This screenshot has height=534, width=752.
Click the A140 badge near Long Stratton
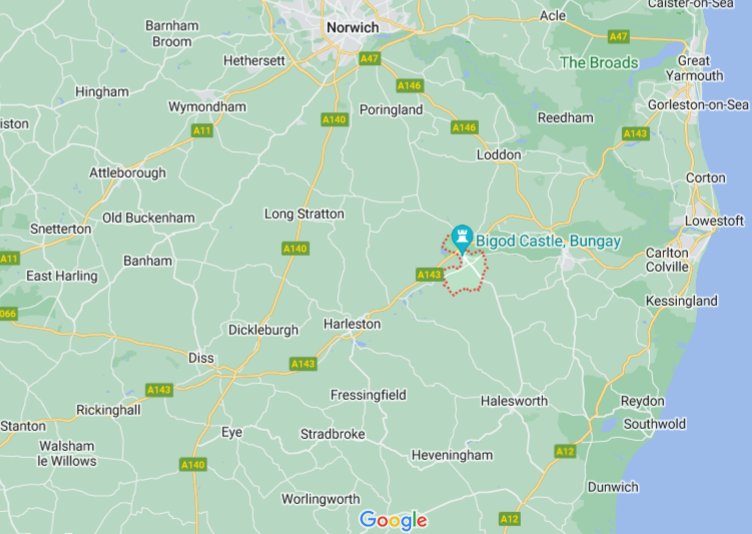coord(295,249)
